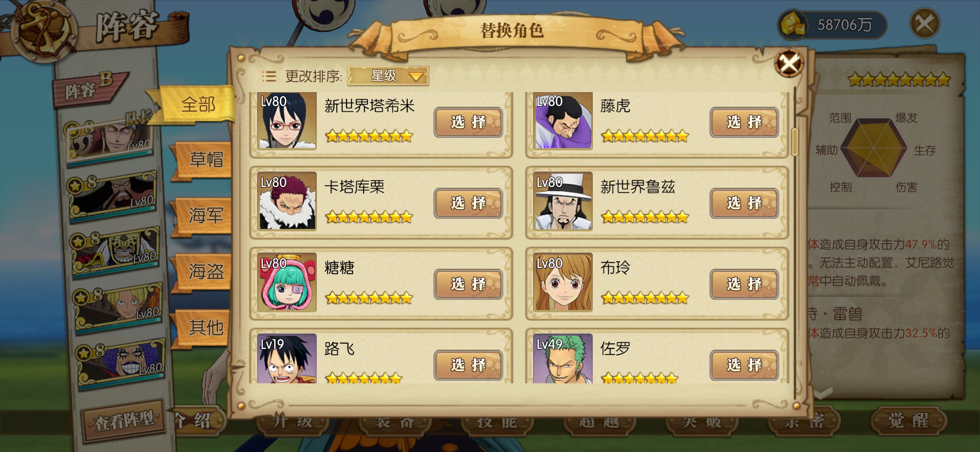
Task: Close the 替换角色 dialog with X
Action: [x=789, y=63]
